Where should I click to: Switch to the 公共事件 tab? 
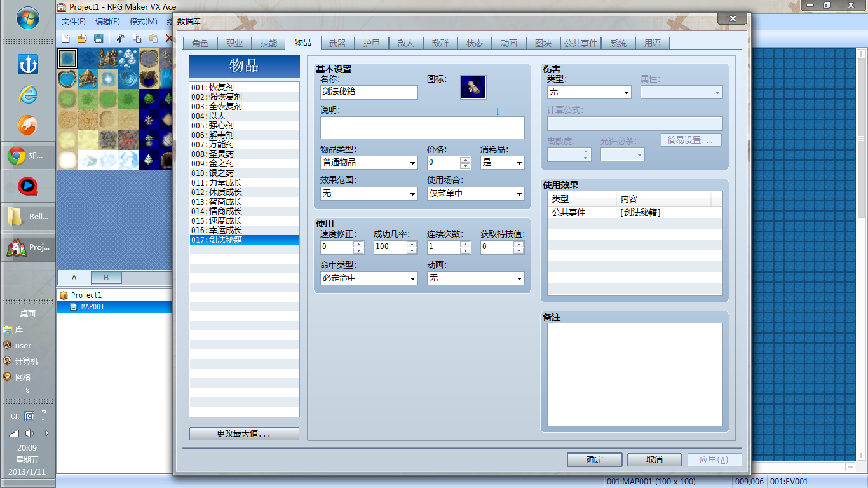[580, 43]
